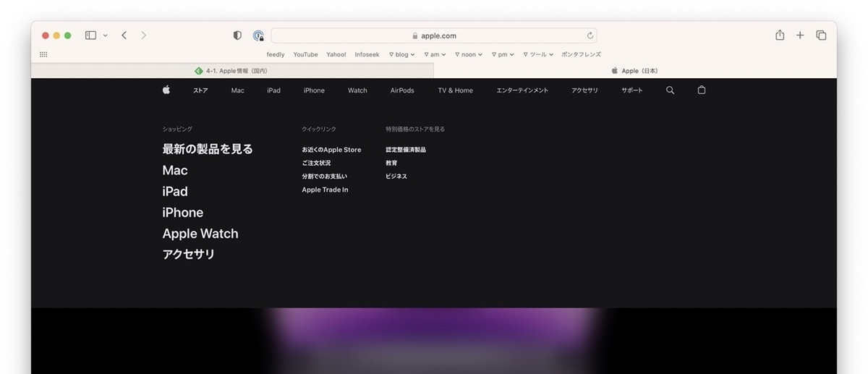Open sidebar options dropdown chevron
Image resolution: width=868 pixels, height=374 pixels.
(x=106, y=35)
